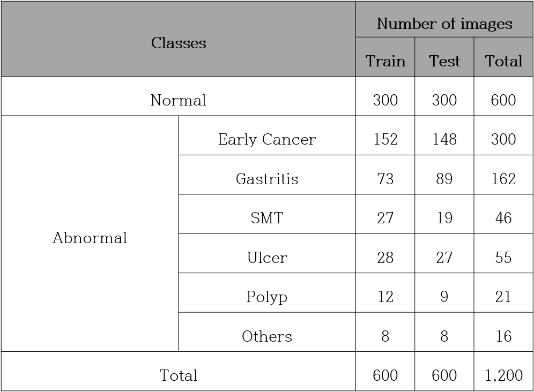Click the Others row label

click(x=267, y=332)
